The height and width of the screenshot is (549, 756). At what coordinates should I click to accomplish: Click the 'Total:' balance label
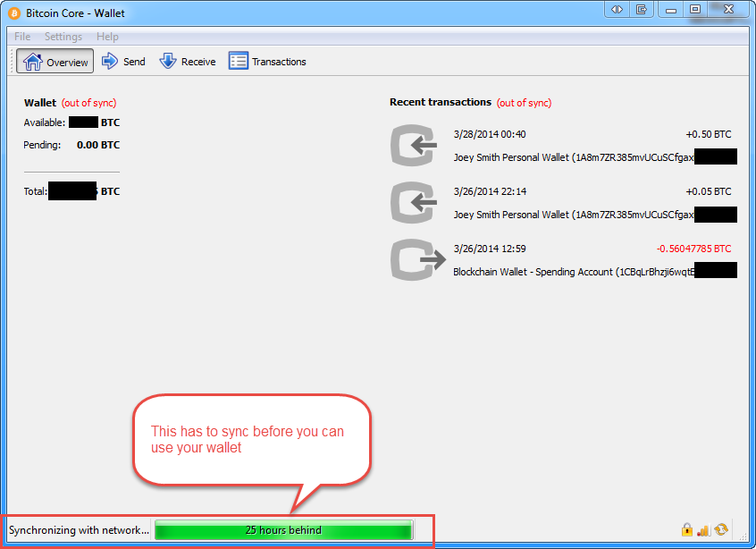tap(36, 191)
